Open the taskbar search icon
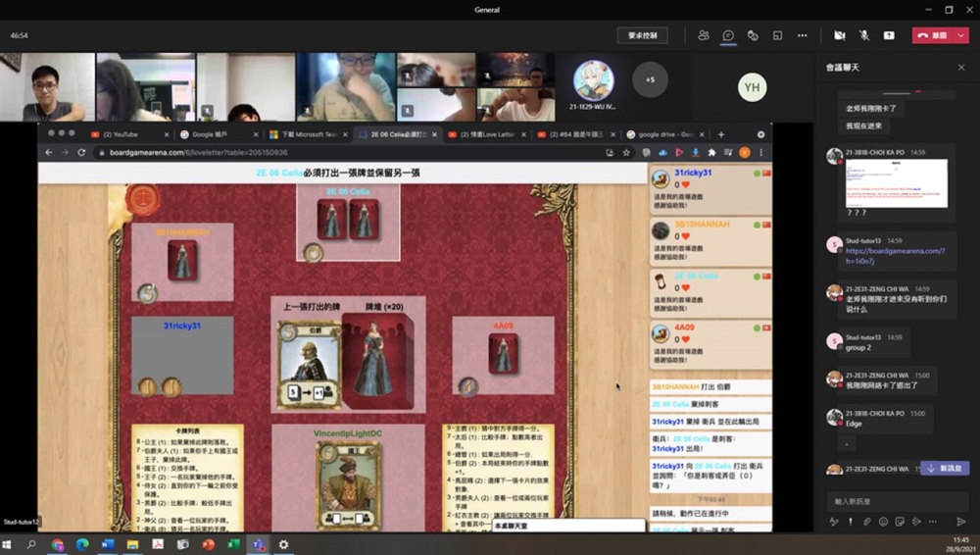Viewport: 980px width, 555px height. click(x=30, y=544)
